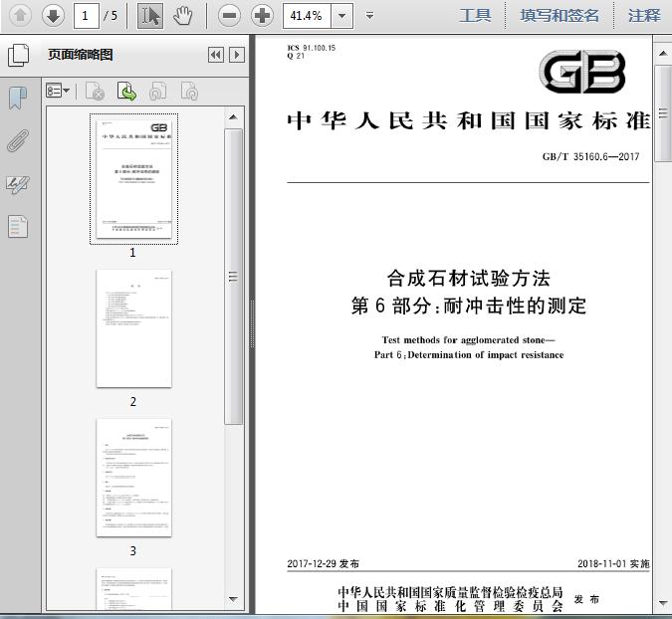Click thumbnails pane scroll down arrow
Viewport: 672px width, 619px height.
pos(233,599)
